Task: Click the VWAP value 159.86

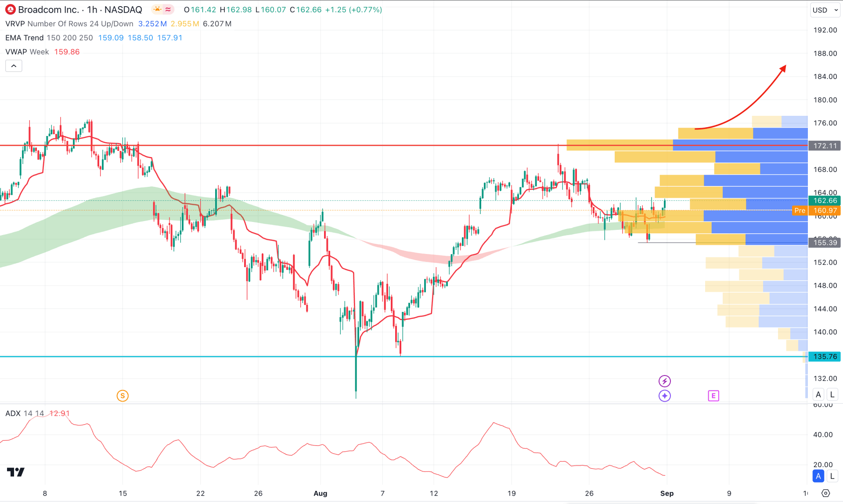Action: pyautogui.click(x=67, y=52)
